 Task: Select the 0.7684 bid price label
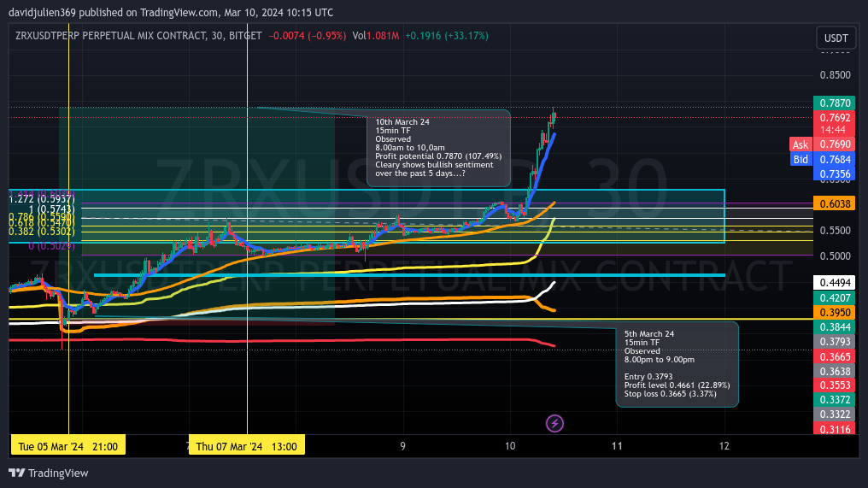835,160
